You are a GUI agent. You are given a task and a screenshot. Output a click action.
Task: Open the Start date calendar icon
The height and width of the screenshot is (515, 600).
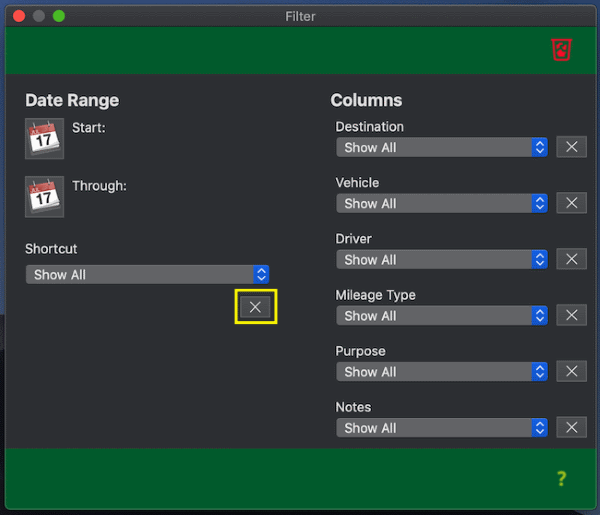click(44, 139)
